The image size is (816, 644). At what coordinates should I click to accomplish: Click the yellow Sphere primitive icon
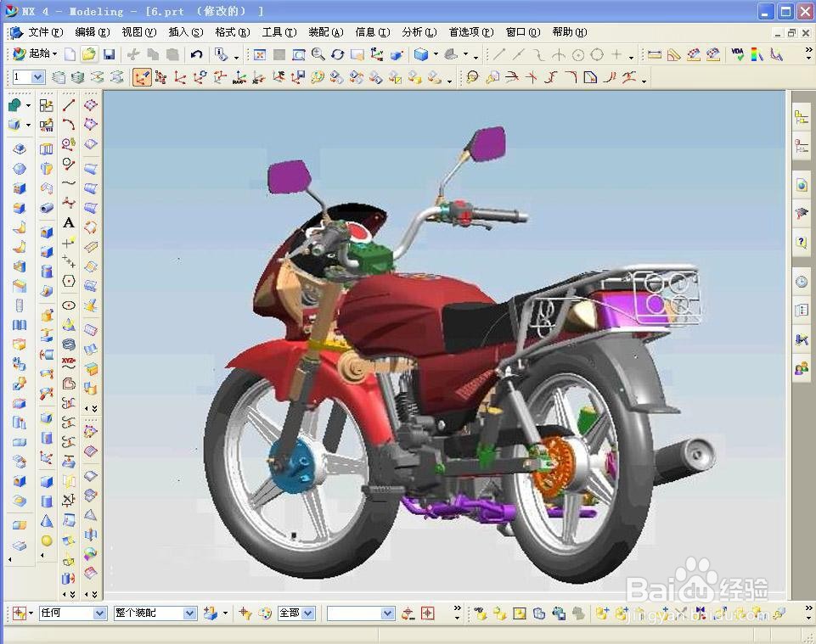tap(47, 540)
